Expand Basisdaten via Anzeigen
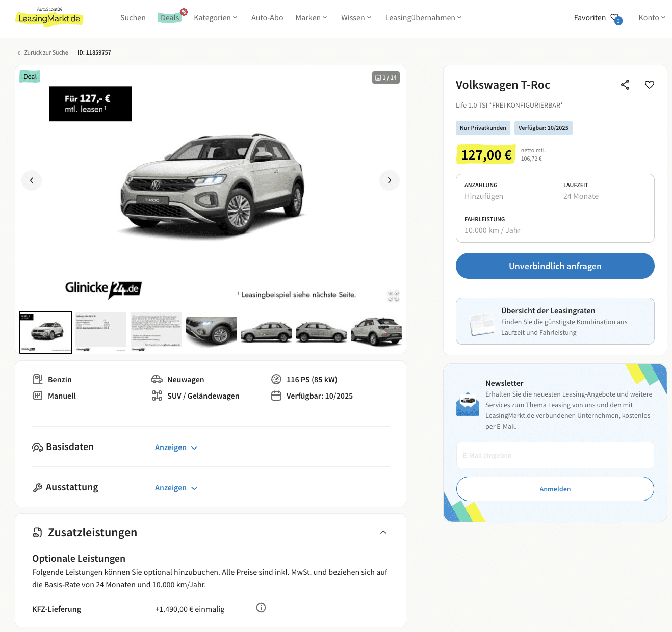 pos(176,447)
